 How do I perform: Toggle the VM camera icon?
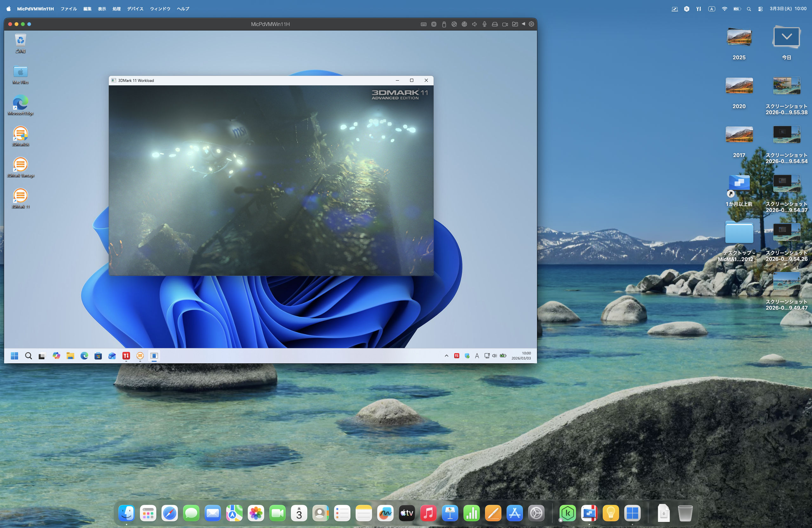pyautogui.click(x=505, y=24)
